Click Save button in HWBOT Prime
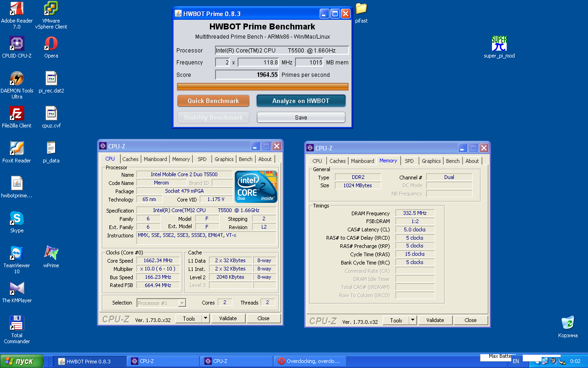 301,117
